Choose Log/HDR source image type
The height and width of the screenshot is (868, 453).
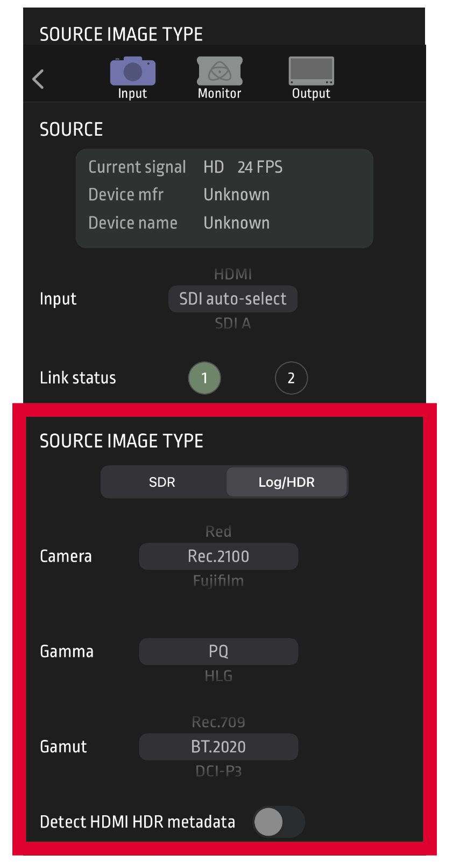point(286,482)
